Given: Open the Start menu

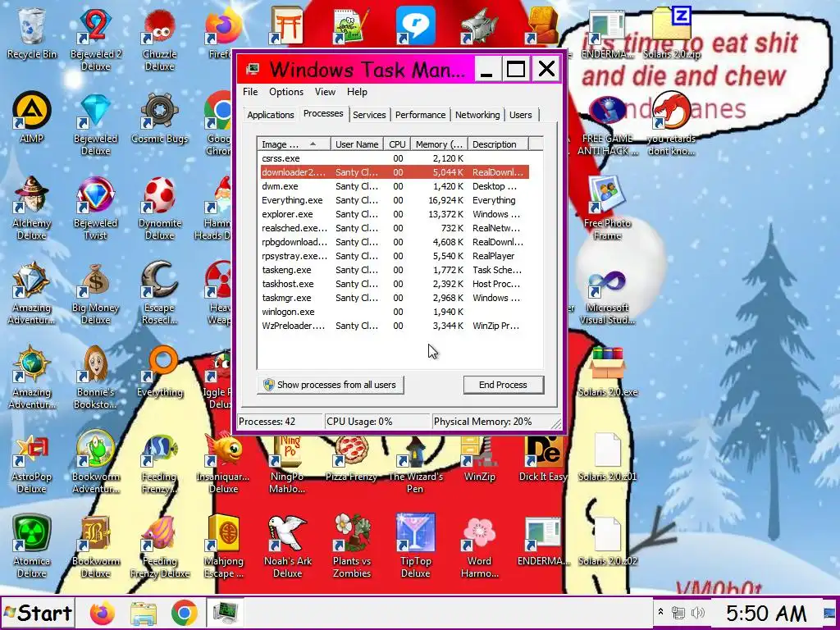Looking at the screenshot, I should point(38,614).
